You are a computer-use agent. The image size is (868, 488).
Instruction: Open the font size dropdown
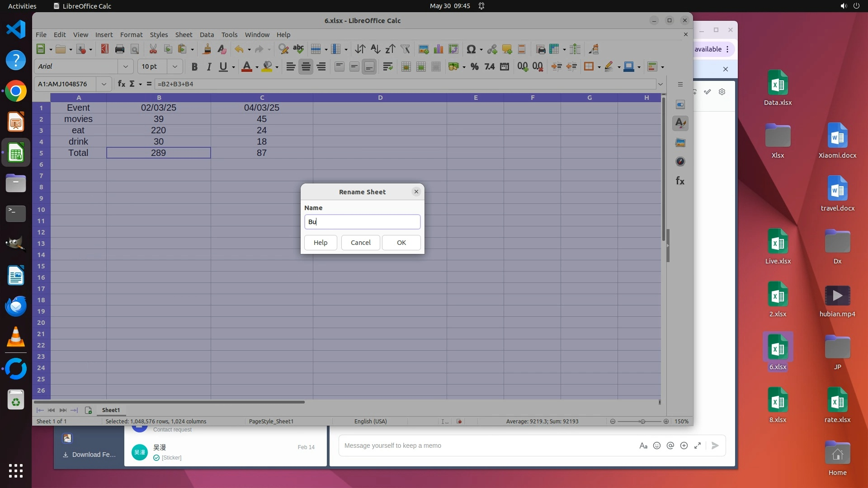[175, 67]
